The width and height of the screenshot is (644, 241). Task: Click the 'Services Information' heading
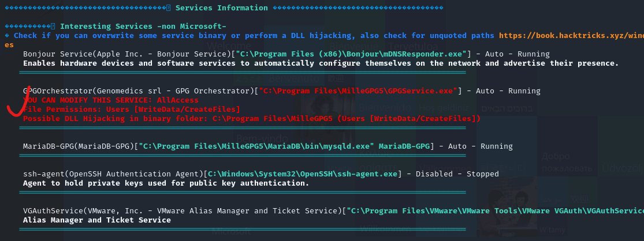221,8
